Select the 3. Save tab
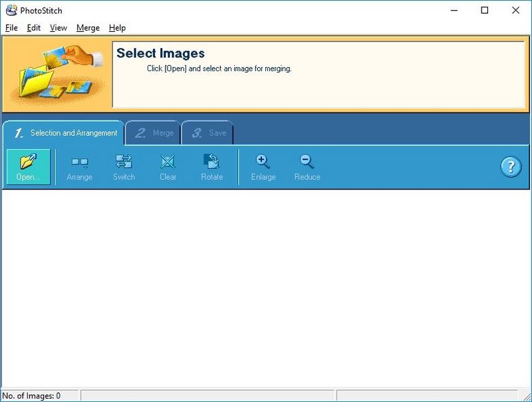The height and width of the screenshot is (402, 532). [209, 133]
